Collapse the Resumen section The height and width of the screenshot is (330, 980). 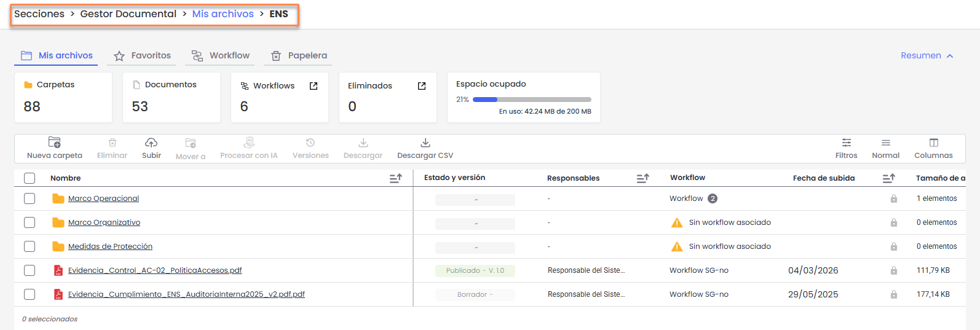(927, 55)
